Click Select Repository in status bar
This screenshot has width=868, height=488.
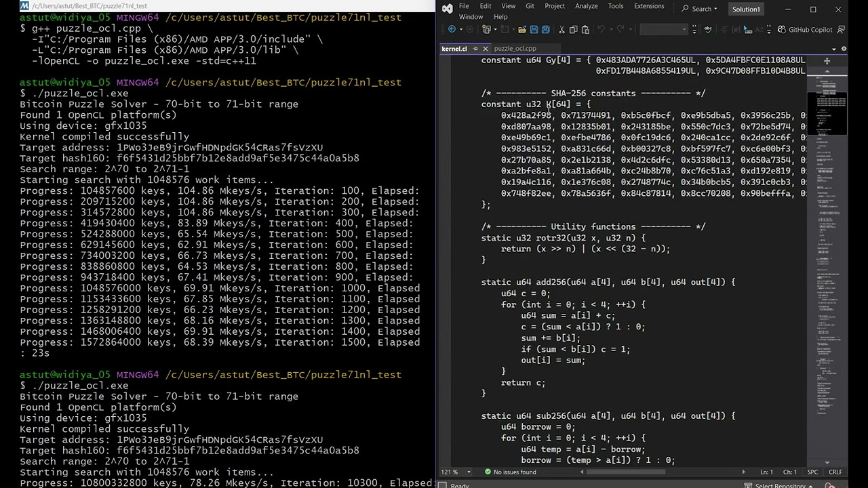tap(780, 485)
